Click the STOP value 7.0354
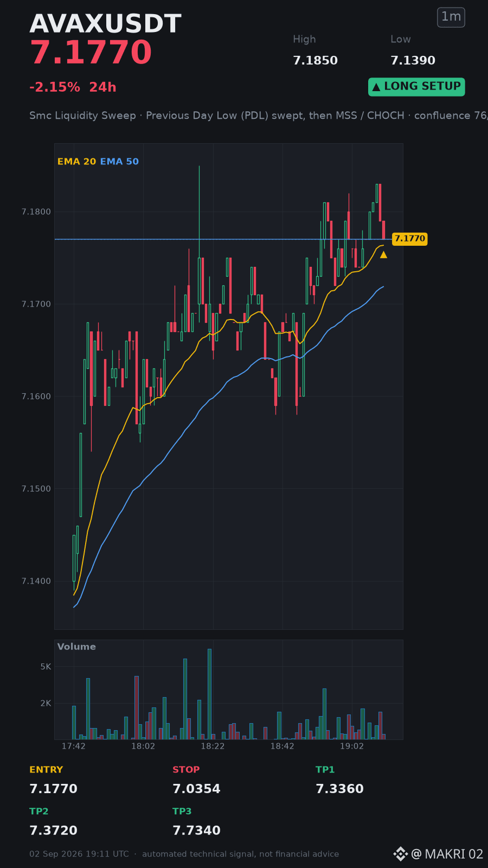 coord(196,789)
